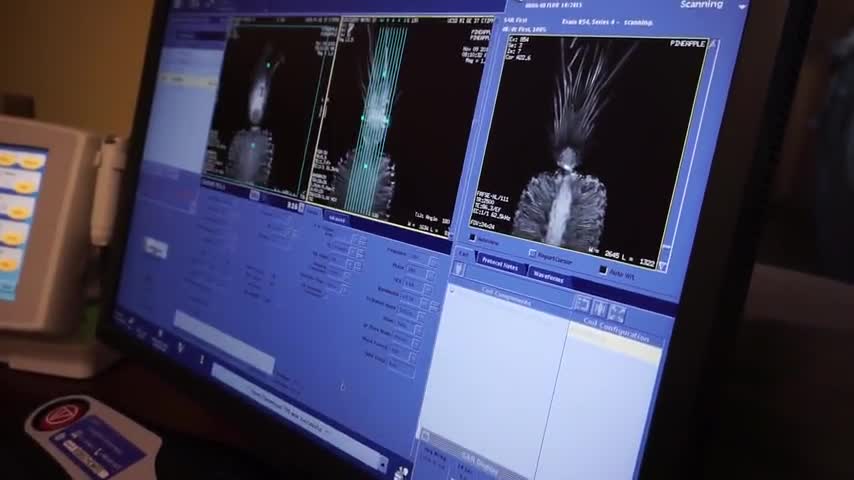Toggle the Auto W/L checkbox

point(603,270)
